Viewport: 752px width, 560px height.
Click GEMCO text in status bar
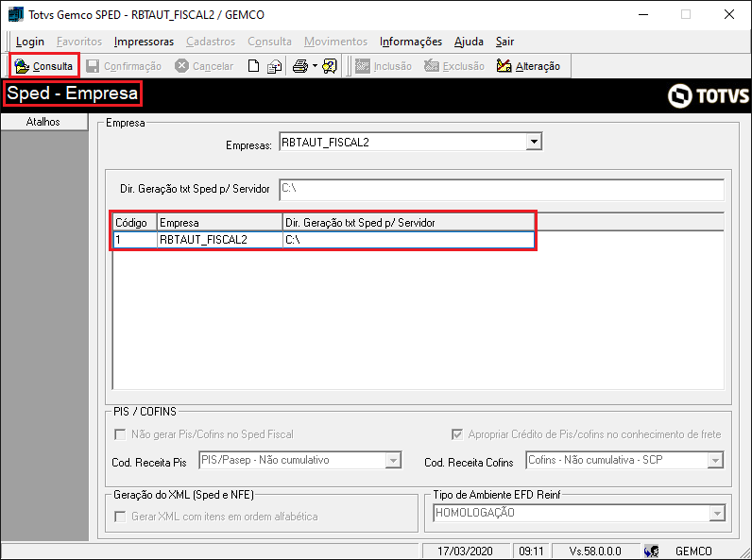[x=693, y=552]
